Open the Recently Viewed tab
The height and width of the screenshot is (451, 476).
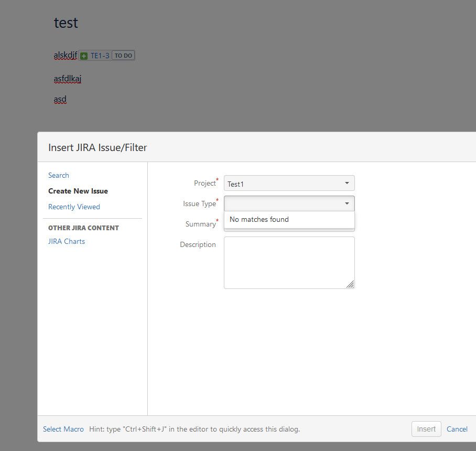tap(74, 207)
